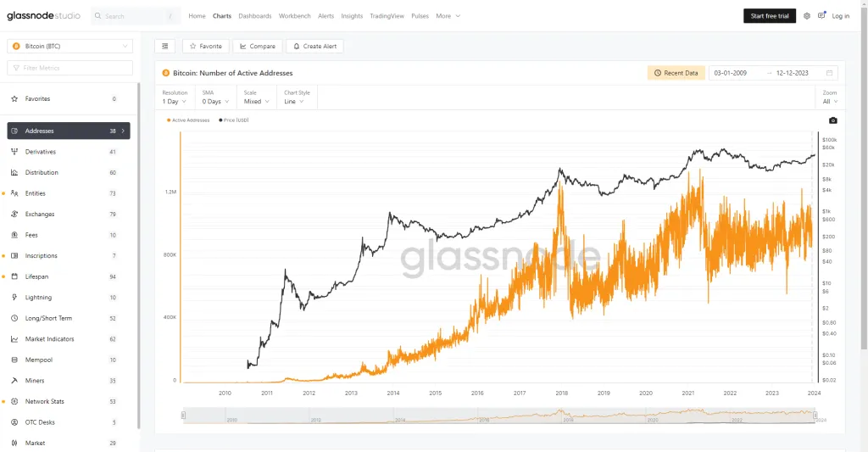The image size is (868, 452).
Task: Click the Lightning bolt icon in the sidebar
Action: 15,298
